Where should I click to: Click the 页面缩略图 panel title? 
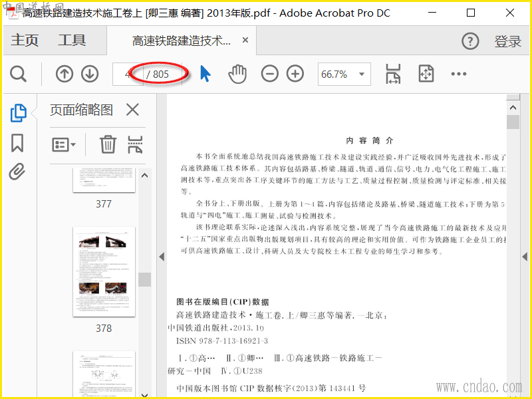tap(81, 110)
